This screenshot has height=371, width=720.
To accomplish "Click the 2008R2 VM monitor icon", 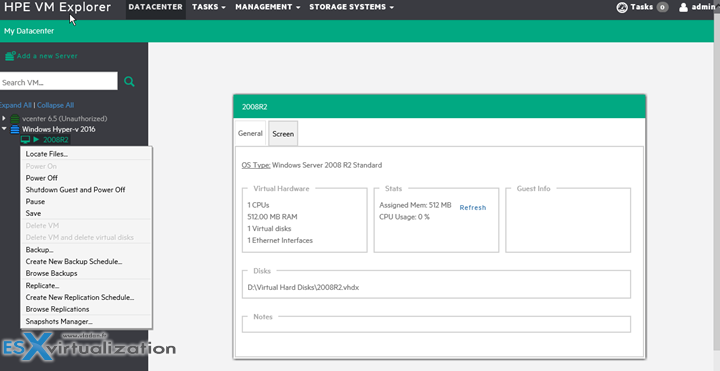I will click(25, 140).
